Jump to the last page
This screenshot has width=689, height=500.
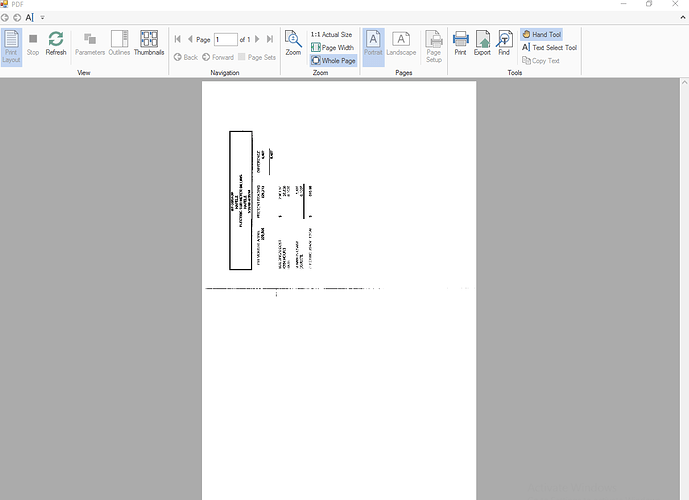[x=270, y=39]
